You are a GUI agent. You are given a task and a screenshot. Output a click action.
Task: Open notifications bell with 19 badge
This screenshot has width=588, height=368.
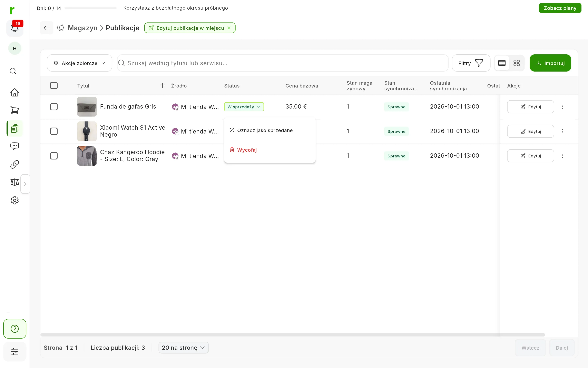click(x=14, y=28)
